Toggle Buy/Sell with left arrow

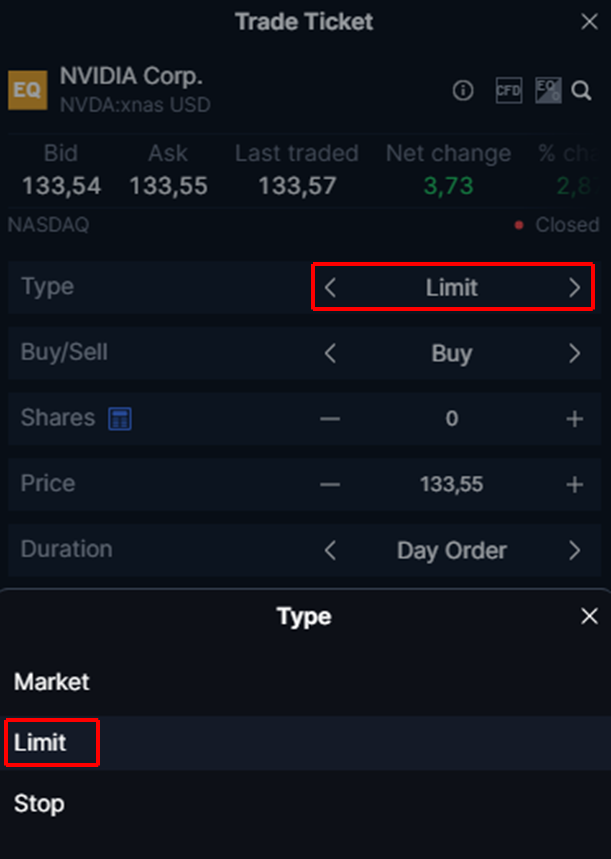(331, 353)
